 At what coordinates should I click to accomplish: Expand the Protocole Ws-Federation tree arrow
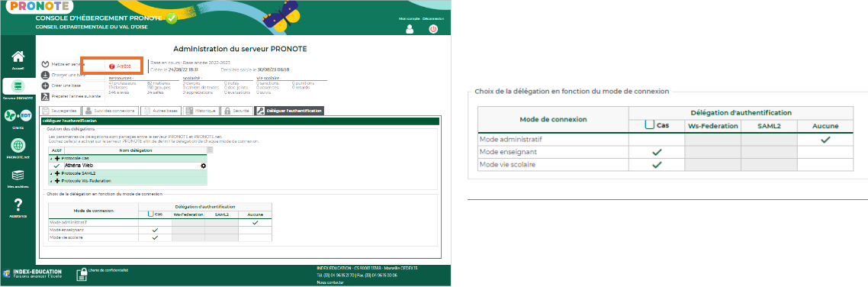click(x=52, y=181)
